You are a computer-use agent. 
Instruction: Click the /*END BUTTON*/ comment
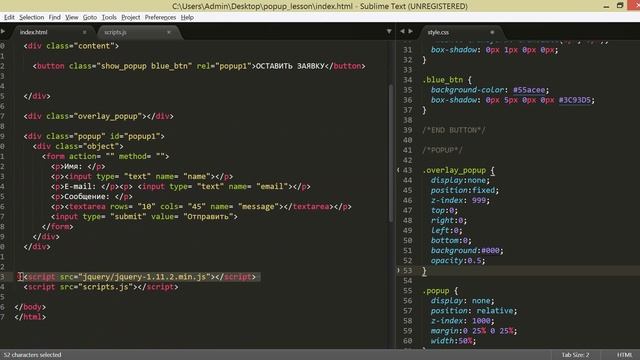[x=454, y=130]
